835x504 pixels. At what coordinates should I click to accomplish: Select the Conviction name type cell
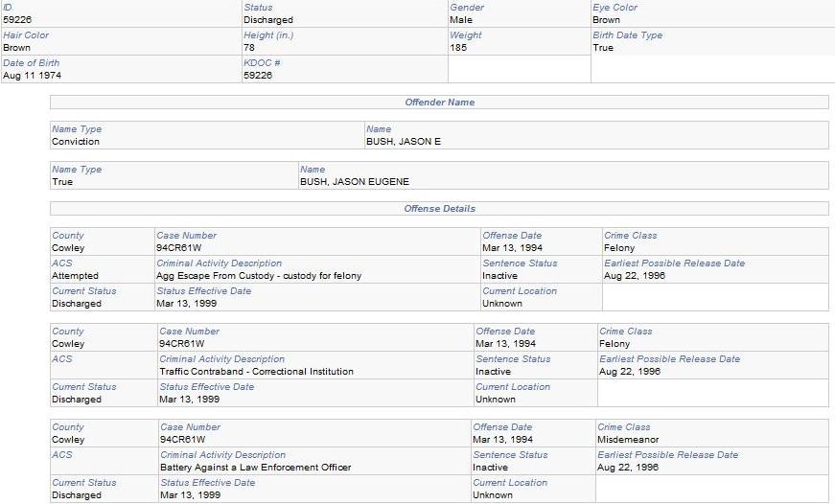point(76,141)
